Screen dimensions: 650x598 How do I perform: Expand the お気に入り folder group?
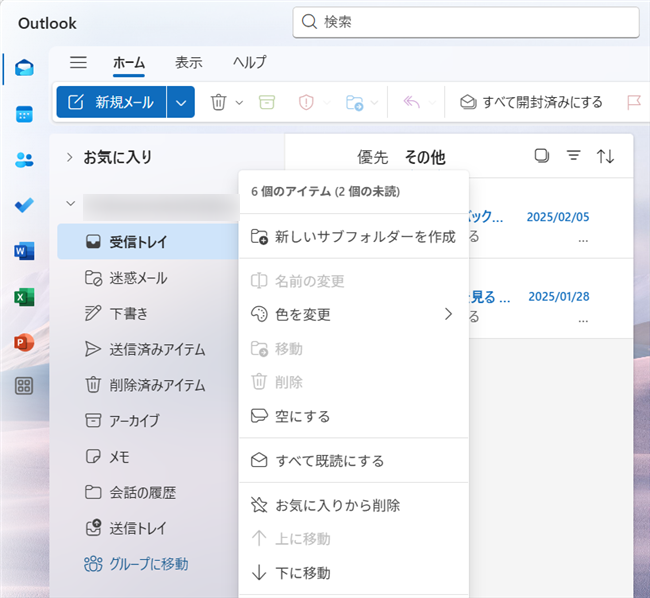70,157
